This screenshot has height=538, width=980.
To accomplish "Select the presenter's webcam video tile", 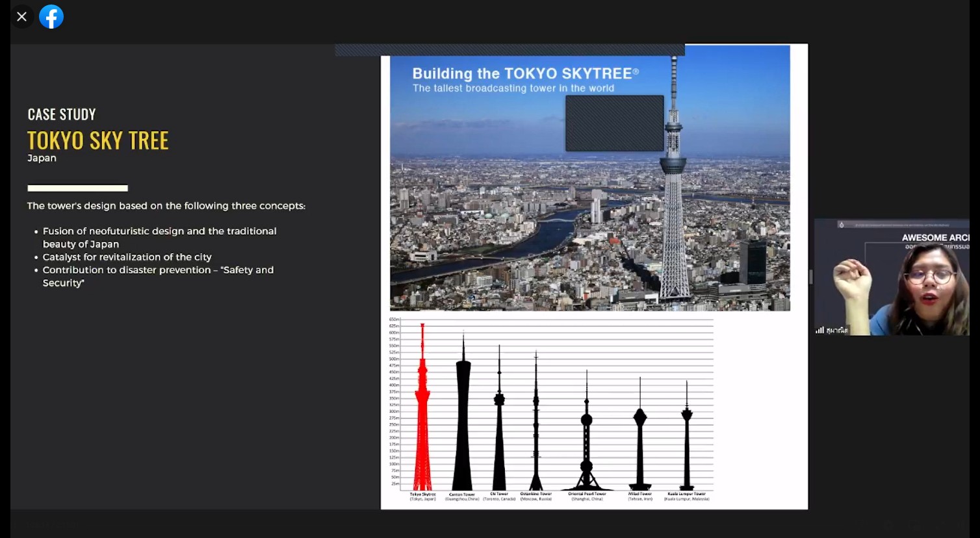I will click(x=891, y=277).
